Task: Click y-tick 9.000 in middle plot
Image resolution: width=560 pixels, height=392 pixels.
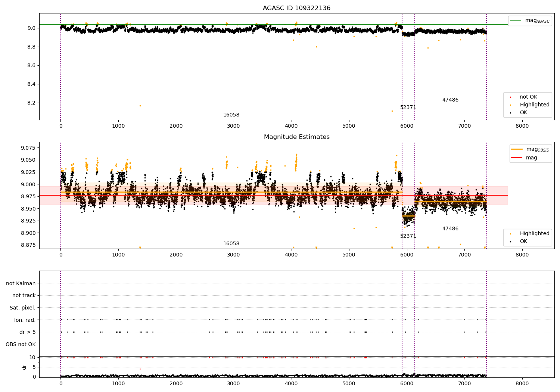Action: pos(28,184)
